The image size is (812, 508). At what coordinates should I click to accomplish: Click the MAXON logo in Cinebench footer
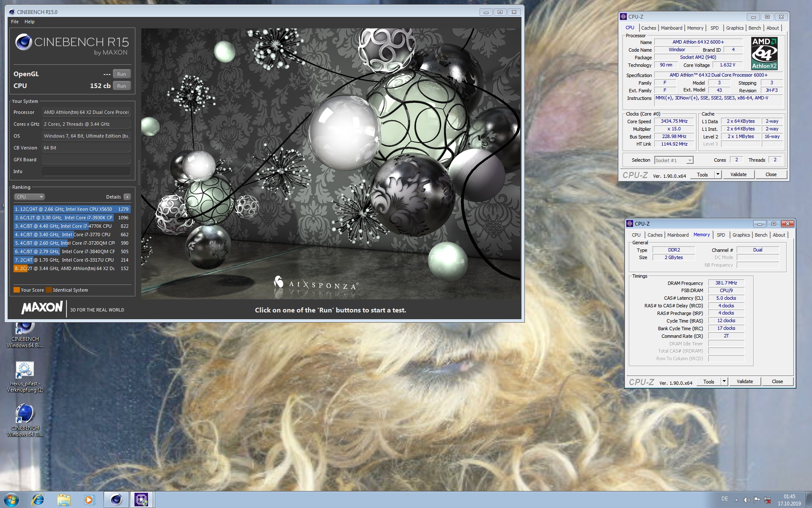(42, 308)
